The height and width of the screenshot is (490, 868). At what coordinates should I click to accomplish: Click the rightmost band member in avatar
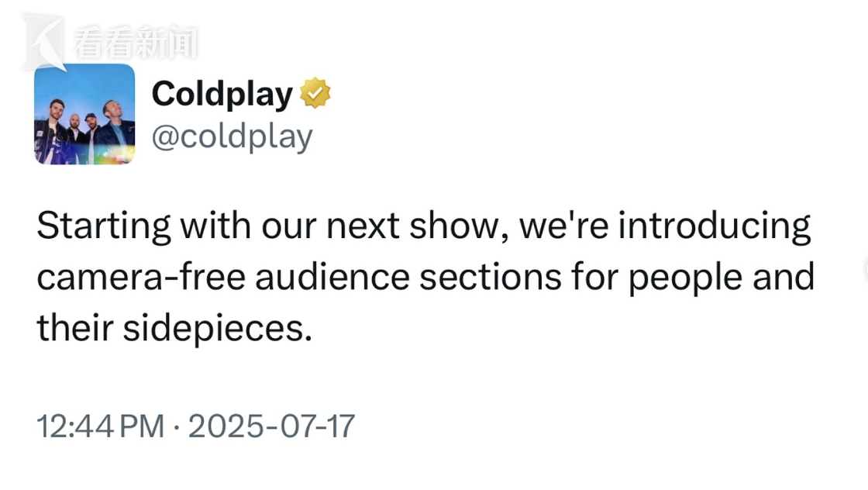pyautogui.click(x=115, y=129)
